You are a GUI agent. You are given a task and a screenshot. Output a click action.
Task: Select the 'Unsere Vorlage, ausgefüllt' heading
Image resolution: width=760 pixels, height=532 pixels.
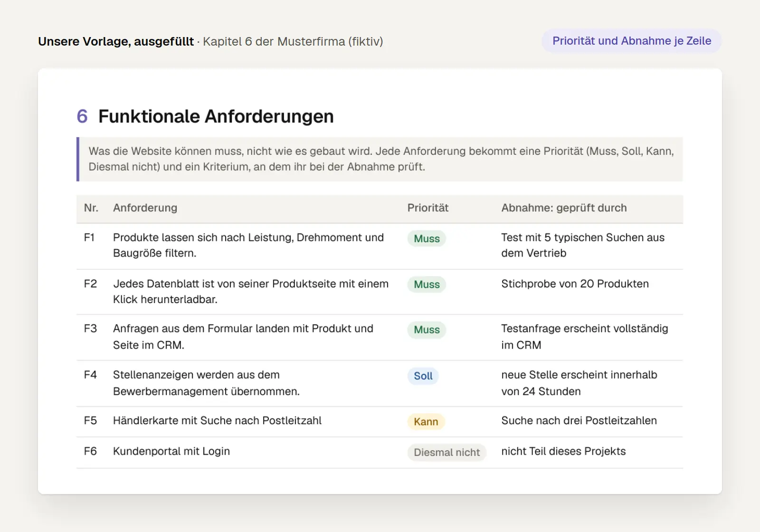tap(116, 42)
